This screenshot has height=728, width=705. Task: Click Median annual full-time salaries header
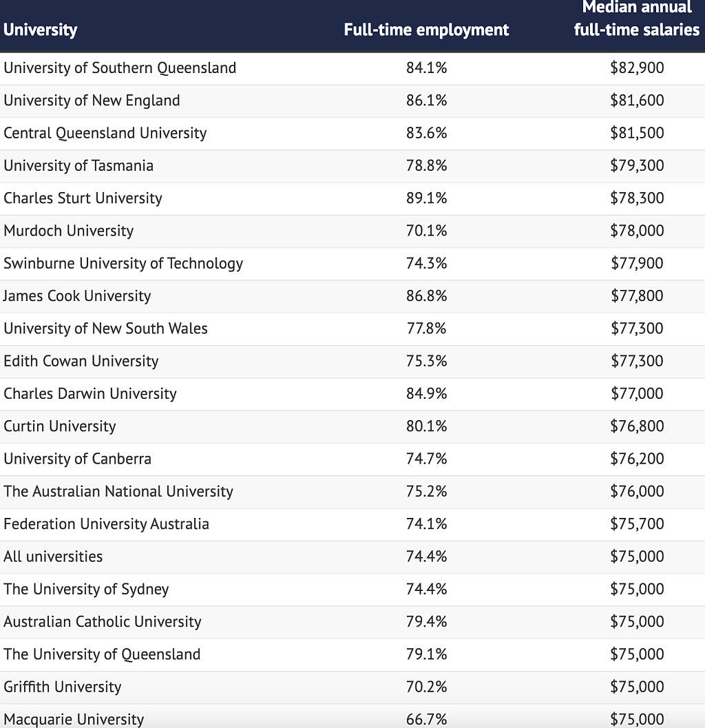pyautogui.click(x=636, y=19)
